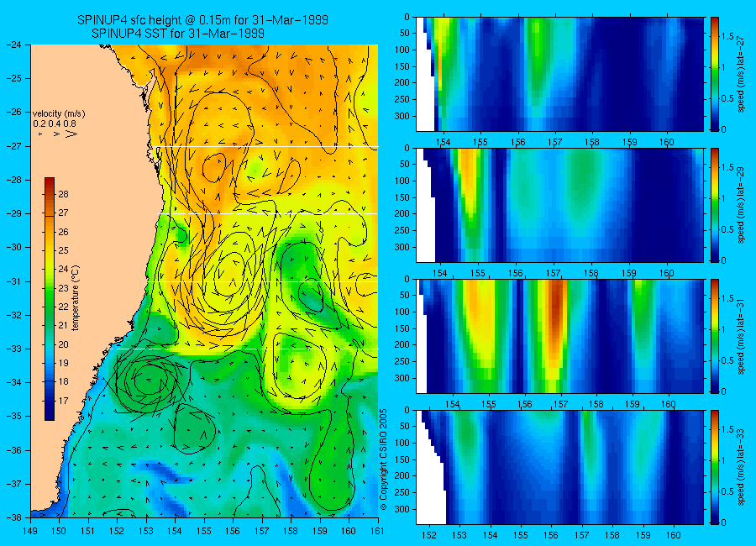Click the speed colorbar beside lat=-27 panel

point(714,74)
